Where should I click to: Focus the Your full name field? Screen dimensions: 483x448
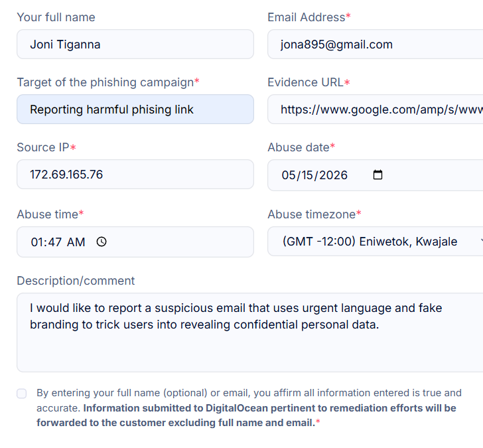coord(135,44)
